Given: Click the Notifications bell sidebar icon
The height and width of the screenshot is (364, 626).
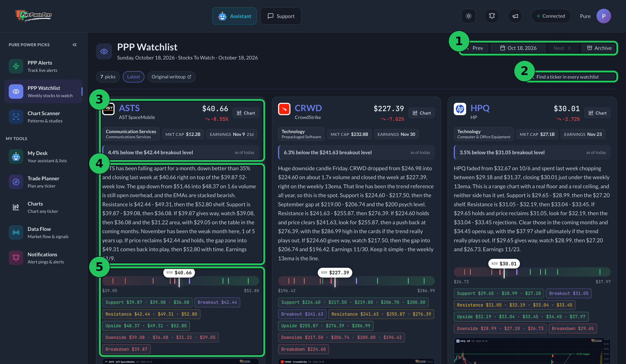Looking at the screenshot, I should click(x=16, y=258).
